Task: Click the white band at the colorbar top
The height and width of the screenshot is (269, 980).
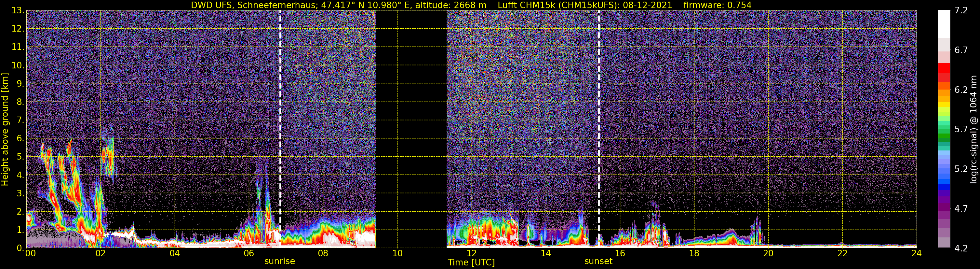Action: point(944,24)
